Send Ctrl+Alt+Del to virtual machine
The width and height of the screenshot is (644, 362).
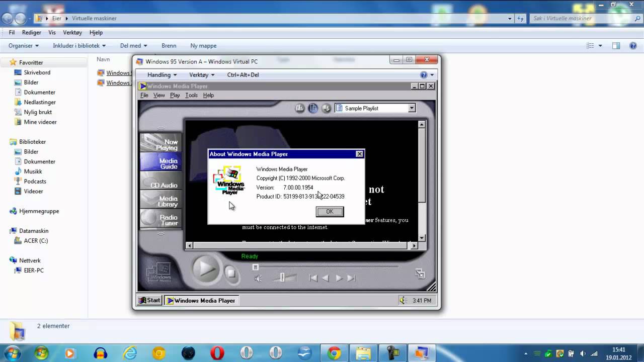tap(243, 75)
